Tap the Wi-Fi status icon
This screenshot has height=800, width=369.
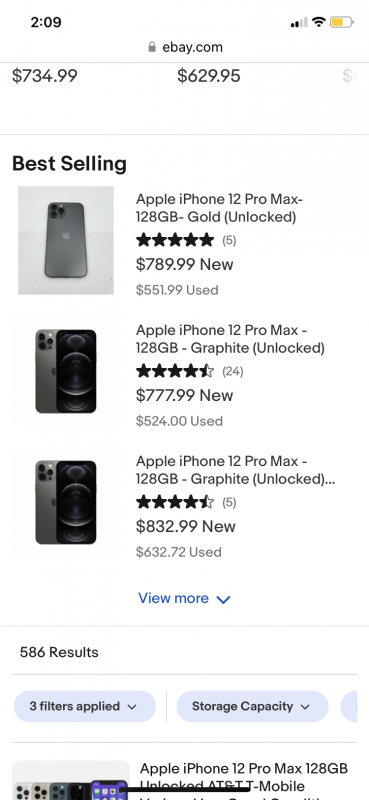click(x=319, y=22)
